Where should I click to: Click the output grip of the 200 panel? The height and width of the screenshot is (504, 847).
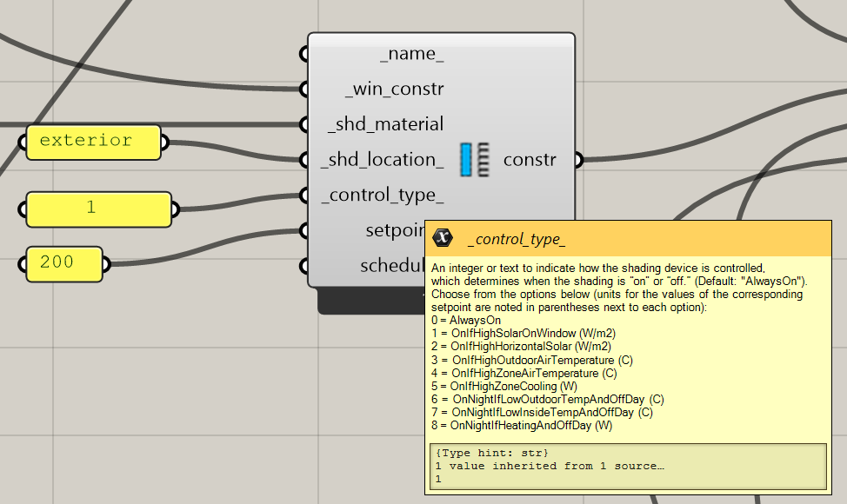106,262
